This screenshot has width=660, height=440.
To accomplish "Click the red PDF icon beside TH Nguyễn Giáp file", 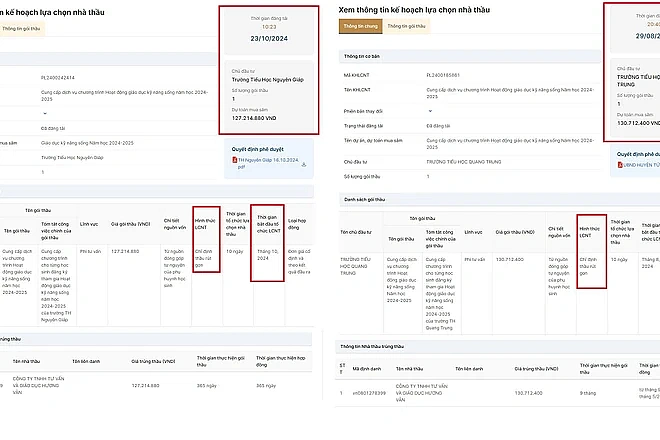I will (x=235, y=160).
